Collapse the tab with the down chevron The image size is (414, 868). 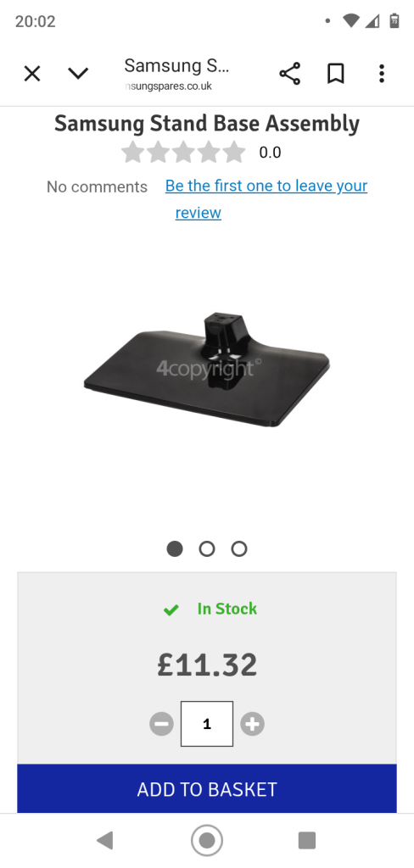coord(77,73)
